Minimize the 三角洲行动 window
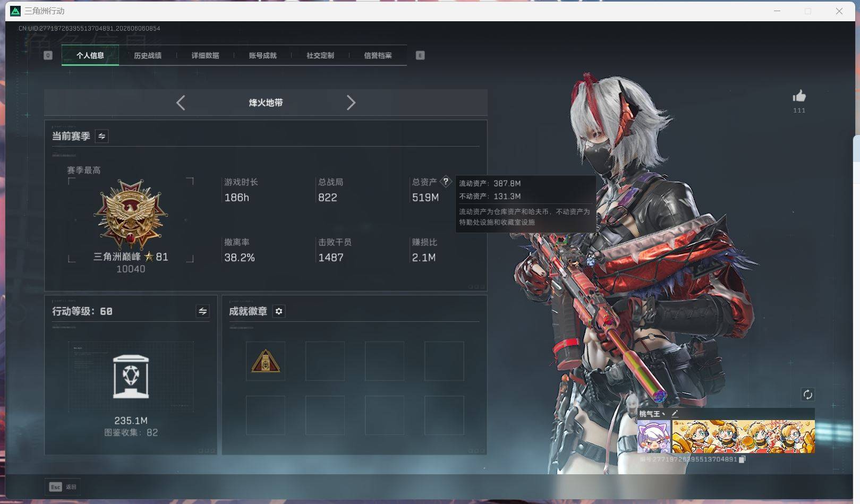The image size is (860, 504). click(x=777, y=11)
